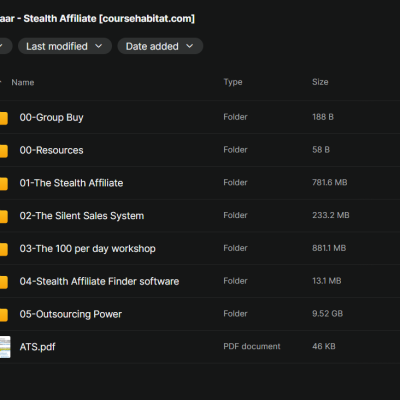
Task: Open the 00-Resources folder name
Action: coord(51,150)
